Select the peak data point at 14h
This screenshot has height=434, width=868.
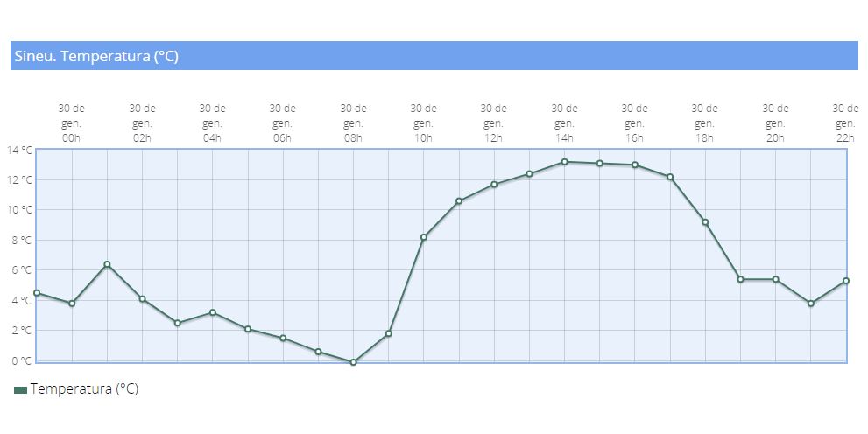[564, 162]
